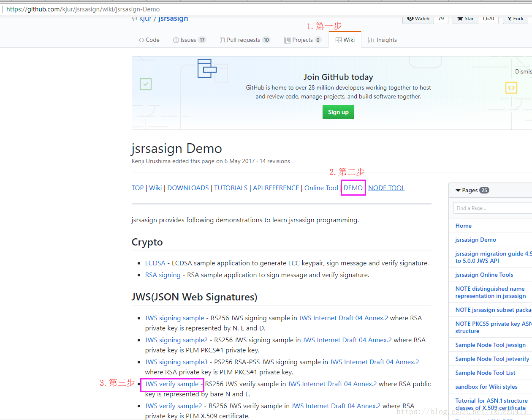Click the Pull requests branch icon

coord(223,40)
